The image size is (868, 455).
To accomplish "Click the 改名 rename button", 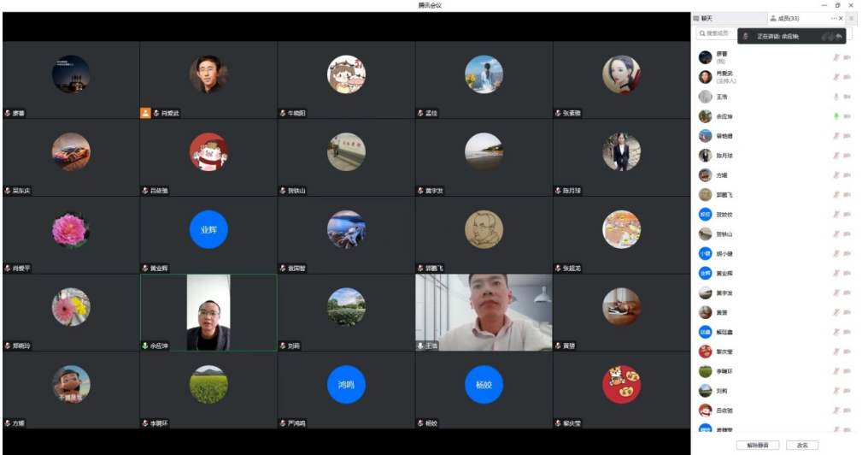I will [802, 445].
